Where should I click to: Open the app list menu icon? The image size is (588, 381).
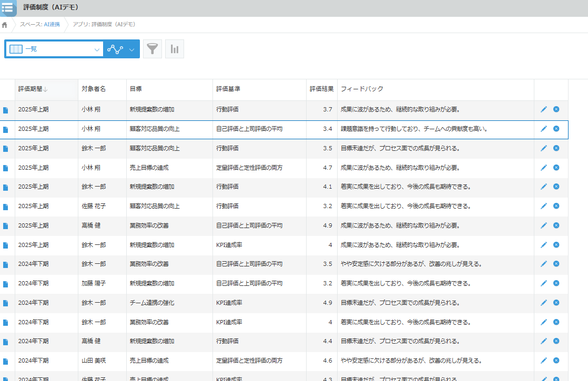8,8
